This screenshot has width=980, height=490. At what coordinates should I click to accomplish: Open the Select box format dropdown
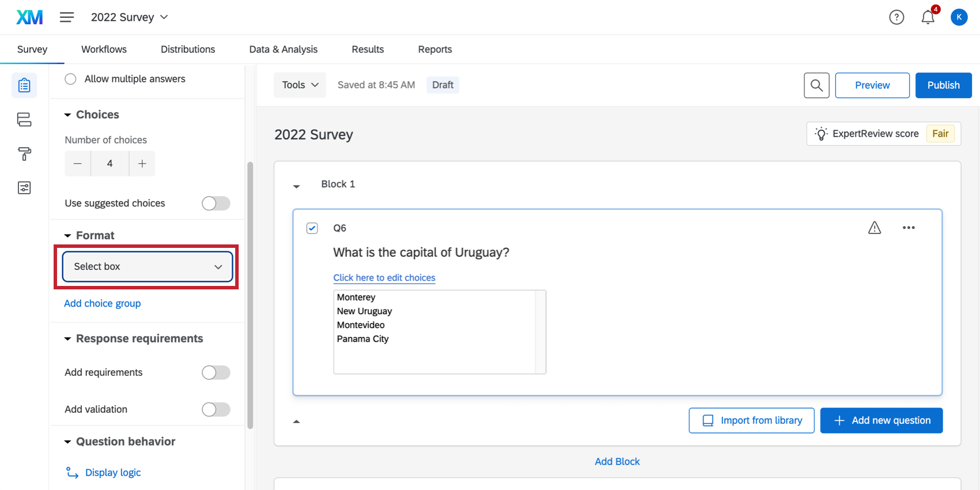click(x=148, y=266)
